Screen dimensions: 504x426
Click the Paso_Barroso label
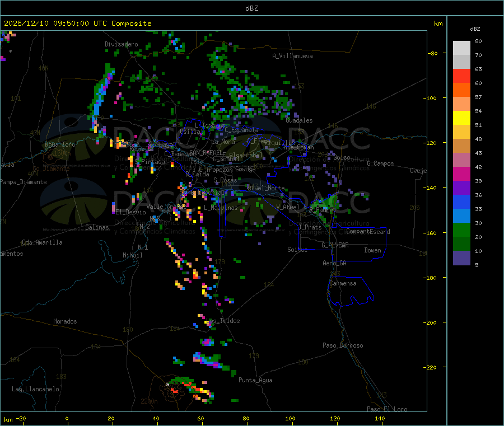tap(343, 345)
